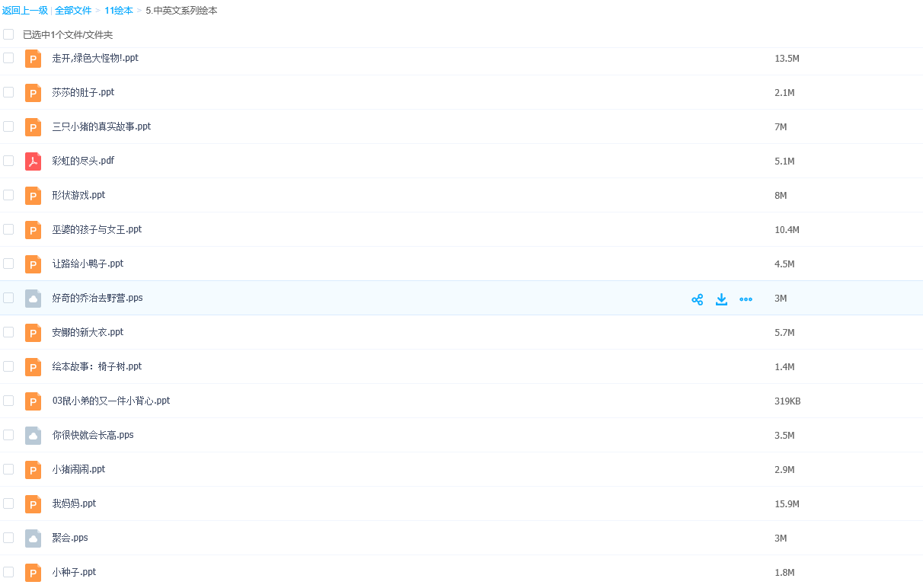This screenshot has height=588, width=923.
Task: Select the checkbox for 小猪闹闹.ppt
Action: pos(8,469)
